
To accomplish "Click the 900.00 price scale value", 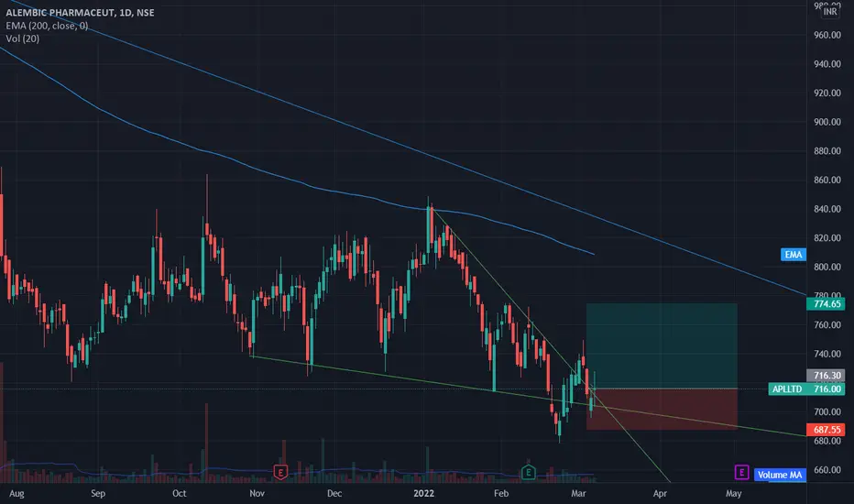I will 827,122.
